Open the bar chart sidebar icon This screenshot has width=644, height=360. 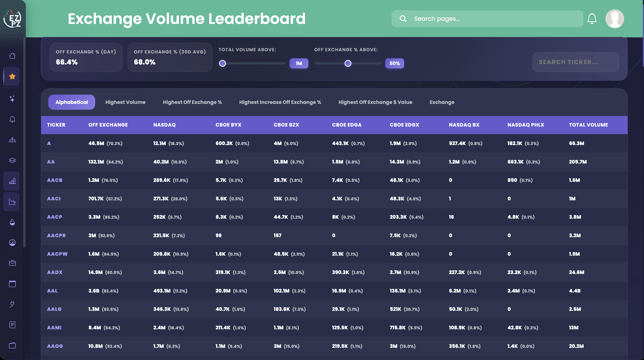click(12, 181)
